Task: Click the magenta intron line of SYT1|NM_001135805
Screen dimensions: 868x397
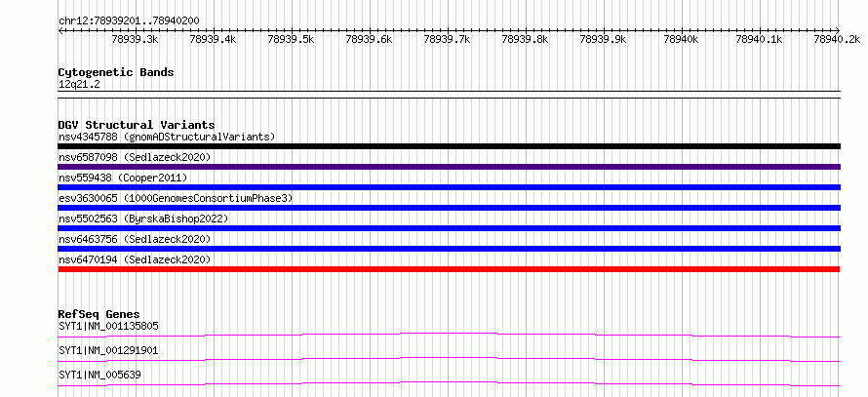Action: pos(449,334)
